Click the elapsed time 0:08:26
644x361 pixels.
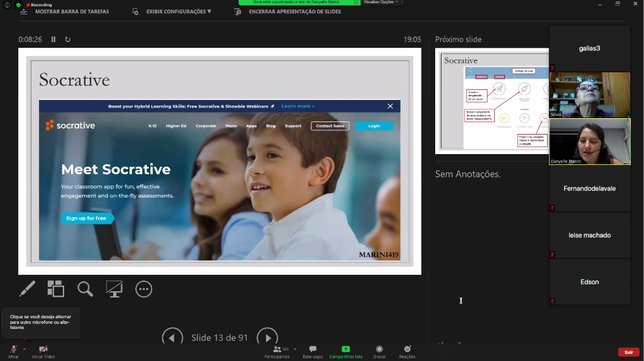tap(30, 40)
